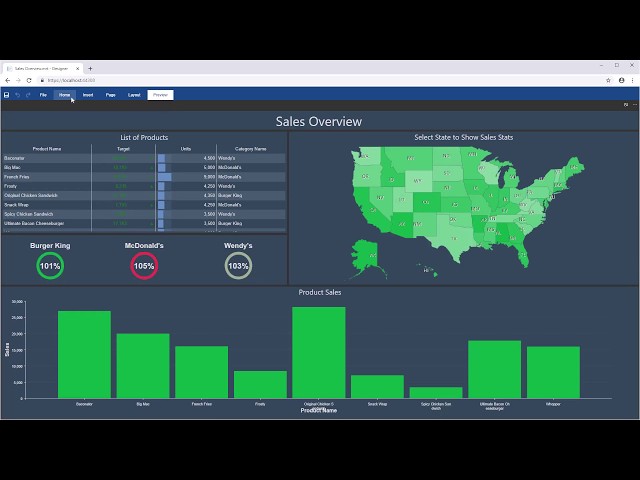Click the browser Forward arrow

[x=18, y=80]
